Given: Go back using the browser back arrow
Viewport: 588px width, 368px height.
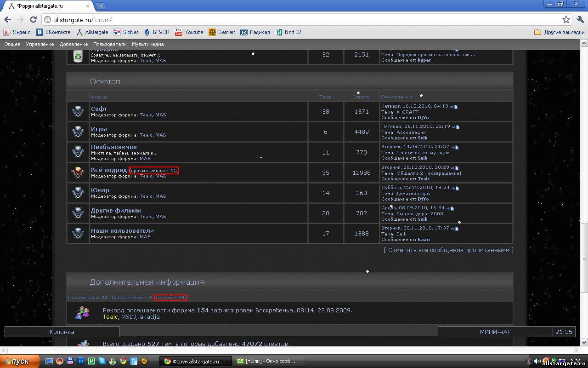Looking at the screenshot, I should click(x=7, y=19).
